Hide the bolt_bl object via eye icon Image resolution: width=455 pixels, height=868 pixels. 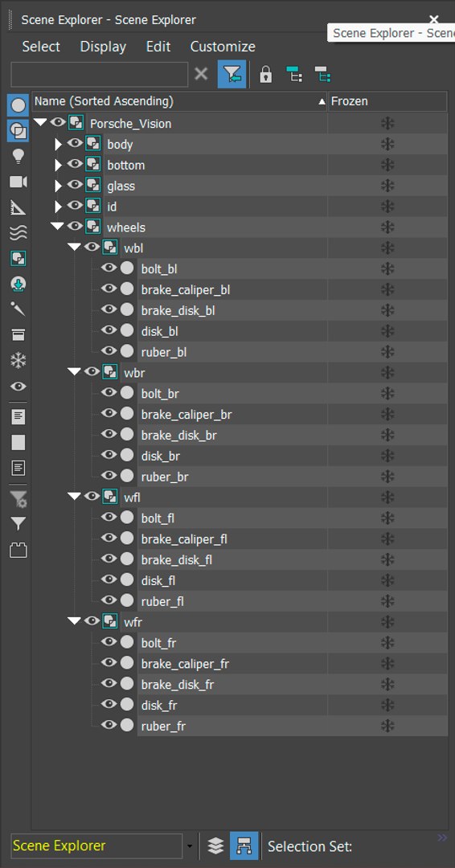109,268
